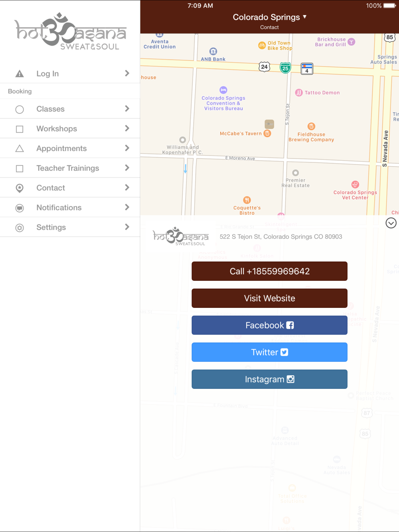Tap Call +18559969642 button

click(269, 271)
